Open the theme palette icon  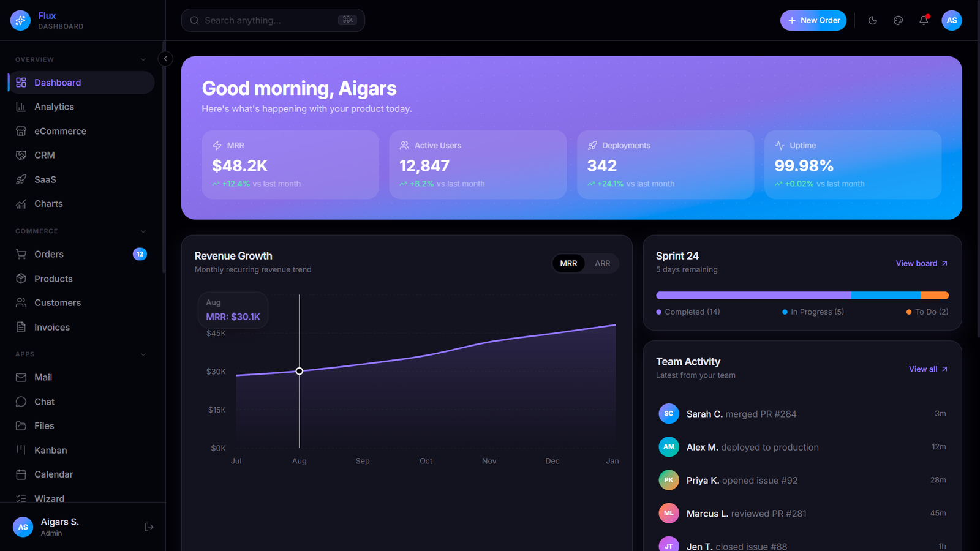tap(899, 20)
